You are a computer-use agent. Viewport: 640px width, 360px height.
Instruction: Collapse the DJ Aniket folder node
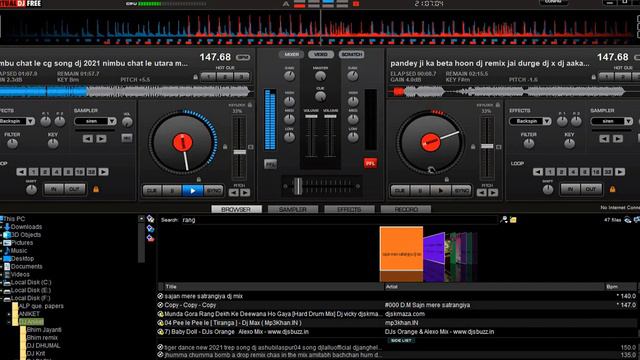[x=9, y=322]
